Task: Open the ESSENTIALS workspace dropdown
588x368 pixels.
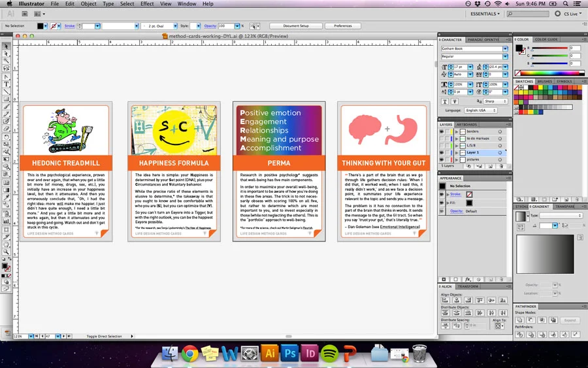Action: coord(485,14)
